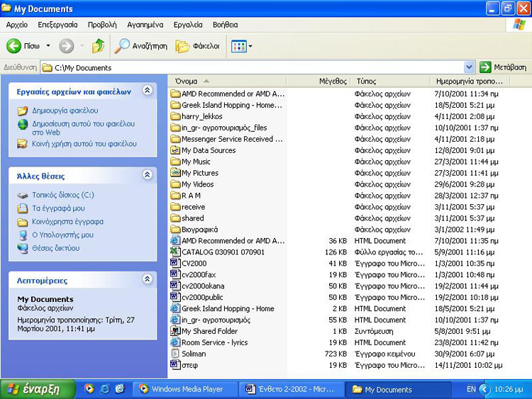This screenshot has width=532, height=399.
Task: Switch to Windows Media Player taskbar button
Action: [185, 389]
